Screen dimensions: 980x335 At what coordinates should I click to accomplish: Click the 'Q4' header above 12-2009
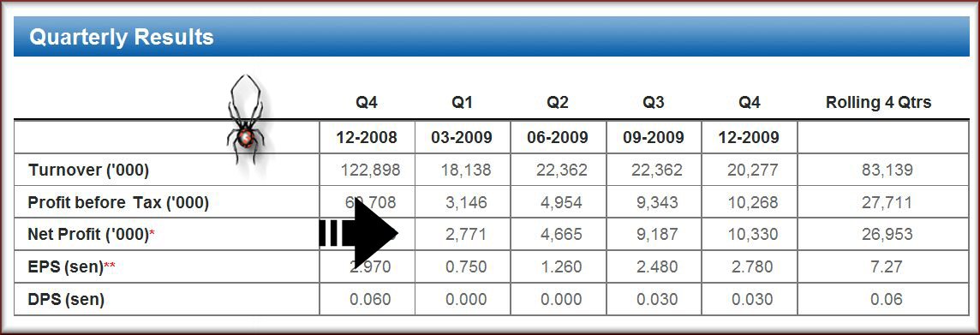(749, 103)
